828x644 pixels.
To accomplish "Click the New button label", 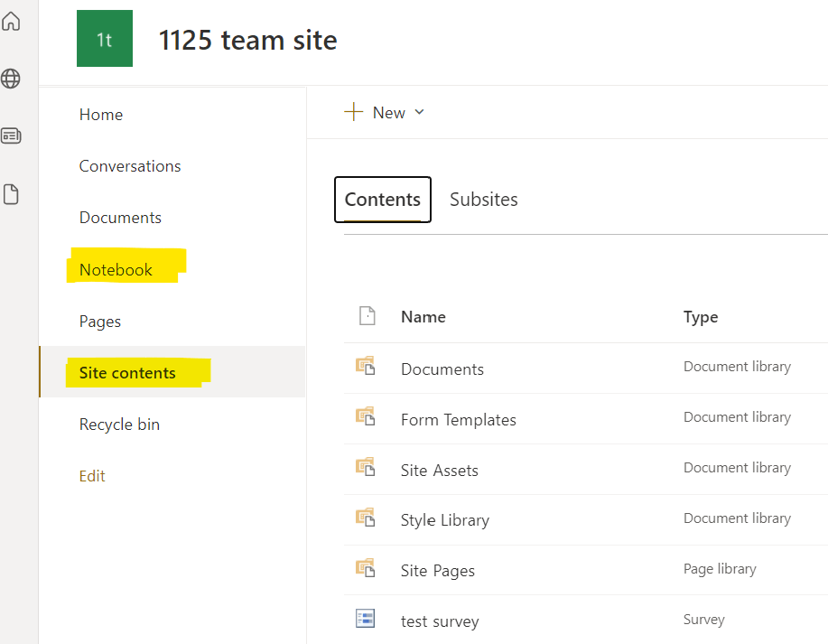I will pos(388,113).
